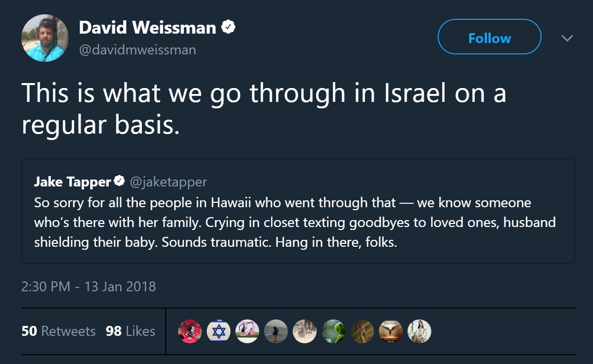Open the person on beach avatar
Screen dimensions: 593x364
click(275, 331)
